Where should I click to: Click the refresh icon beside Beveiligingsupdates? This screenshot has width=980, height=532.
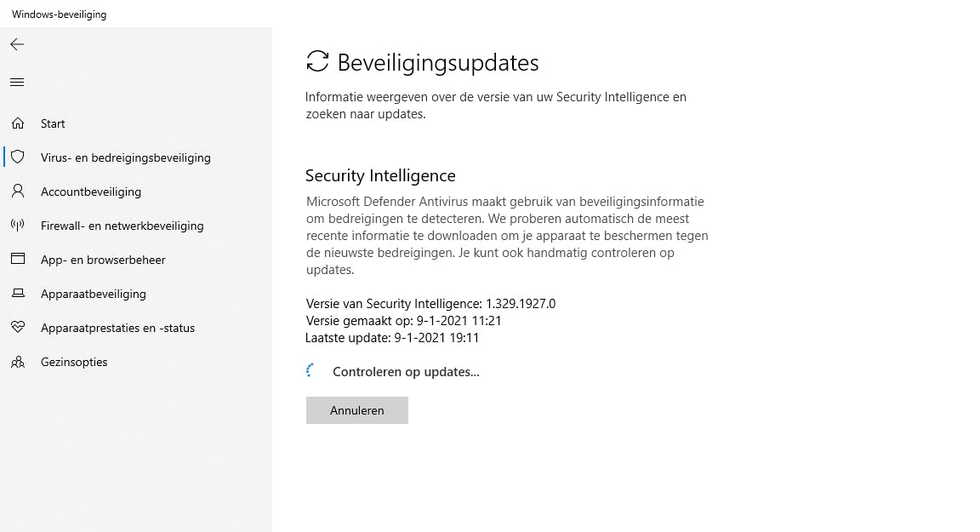click(317, 61)
